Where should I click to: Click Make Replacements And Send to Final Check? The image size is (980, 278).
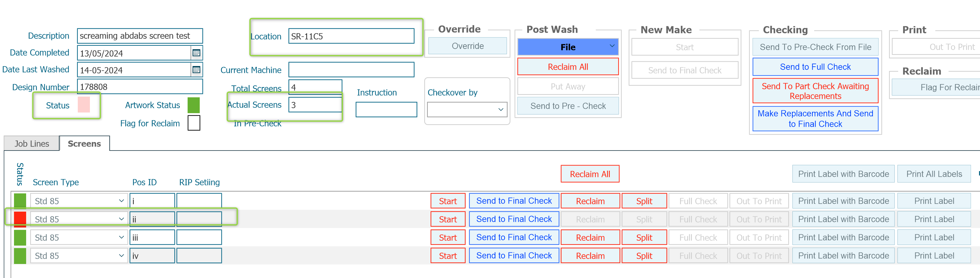click(815, 119)
